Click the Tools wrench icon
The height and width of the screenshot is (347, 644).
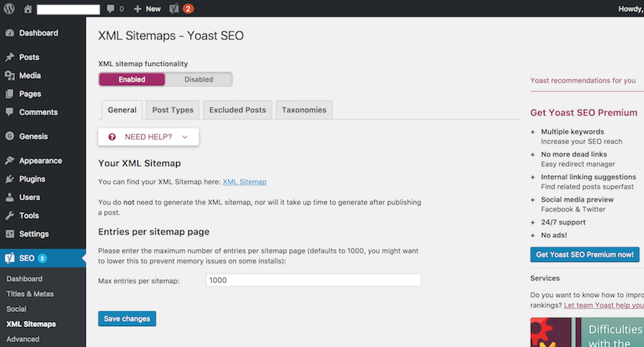[10, 215]
